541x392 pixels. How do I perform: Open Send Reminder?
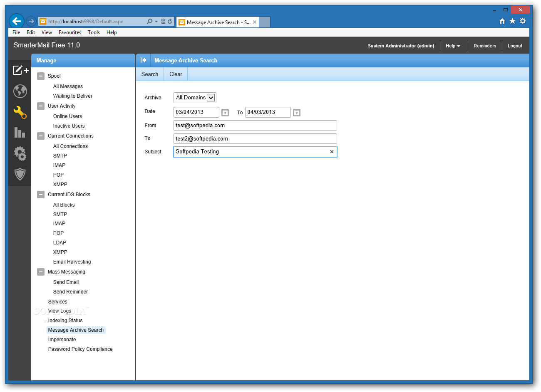(70, 292)
